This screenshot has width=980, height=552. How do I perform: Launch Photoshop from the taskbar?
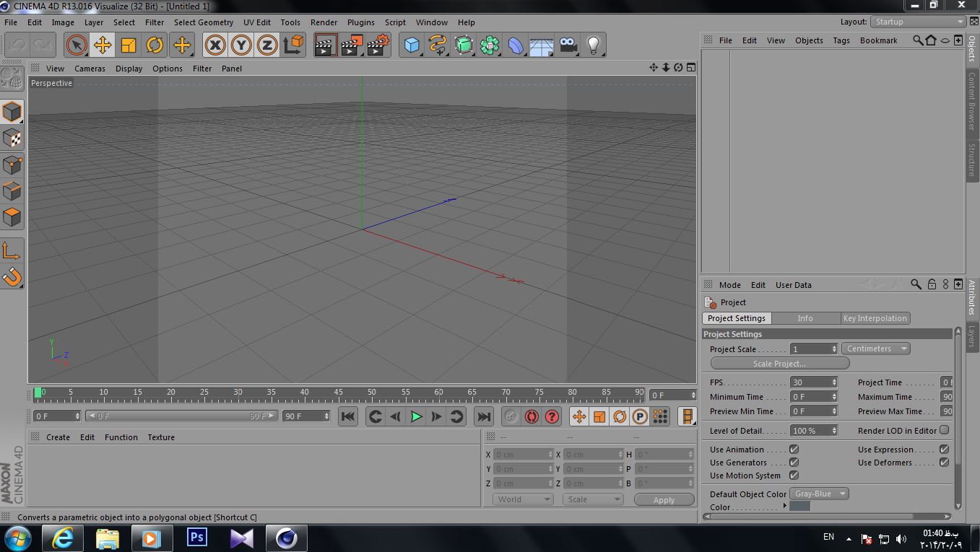tap(196, 538)
